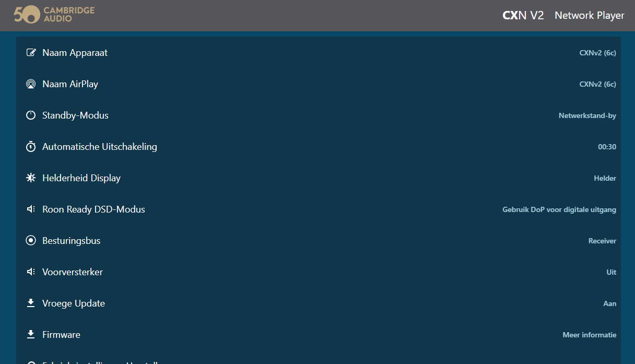Select the Helderheid Display row label

click(x=81, y=178)
